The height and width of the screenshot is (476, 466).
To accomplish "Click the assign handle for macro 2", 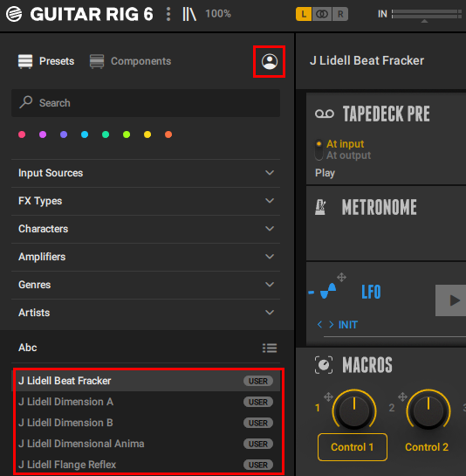I will point(402,397).
